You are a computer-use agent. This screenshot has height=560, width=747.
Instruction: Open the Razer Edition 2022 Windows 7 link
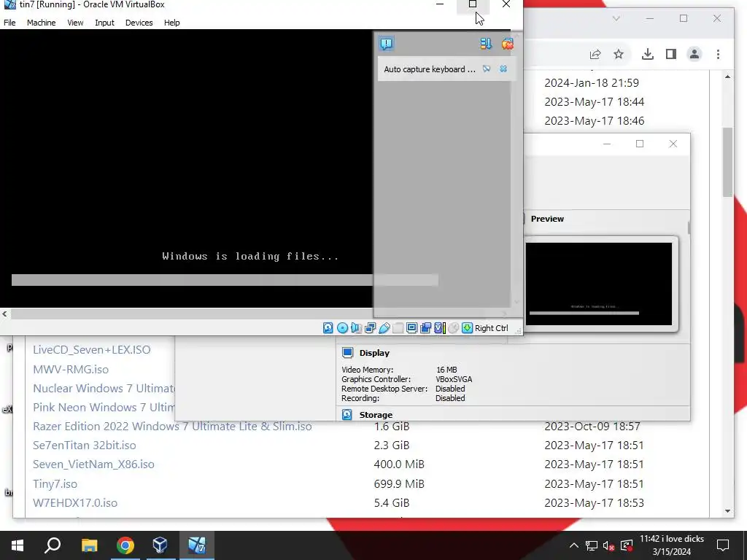(x=172, y=426)
